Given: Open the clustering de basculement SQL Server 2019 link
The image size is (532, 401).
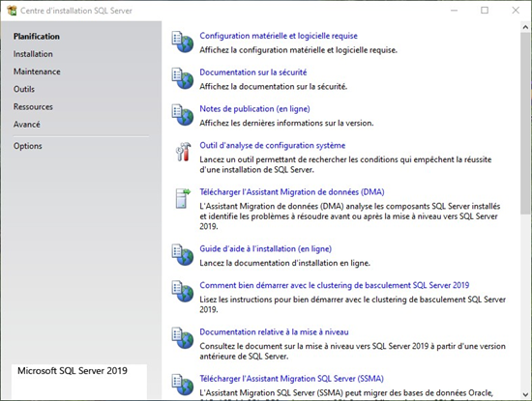Looking at the screenshot, I should click(335, 285).
